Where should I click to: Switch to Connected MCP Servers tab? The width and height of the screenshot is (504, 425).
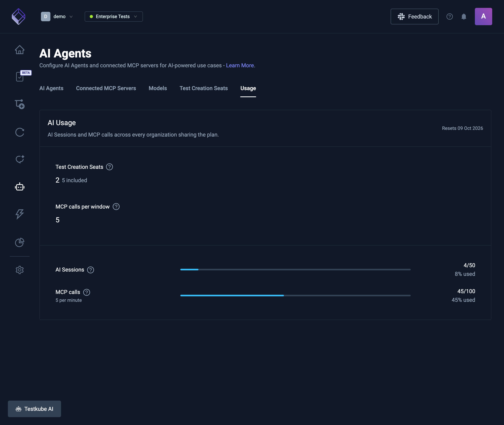click(106, 88)
